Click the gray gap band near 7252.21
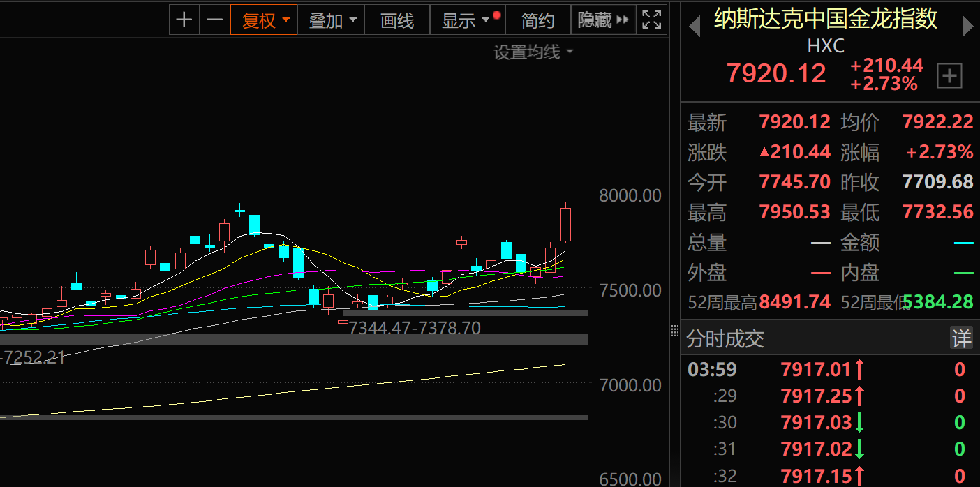The height and width of the screenshot is (487, 980). [293, 339]
